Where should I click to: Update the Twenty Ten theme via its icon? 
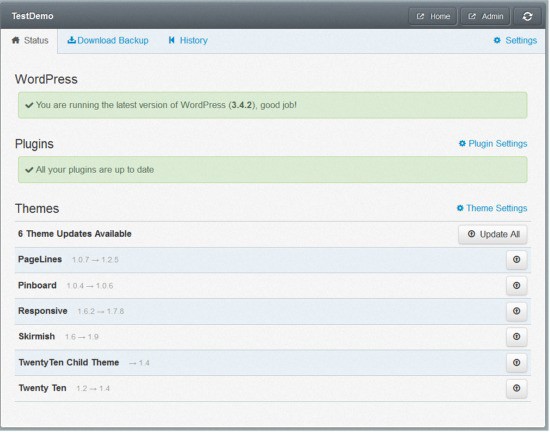click(x=516, y=388)
